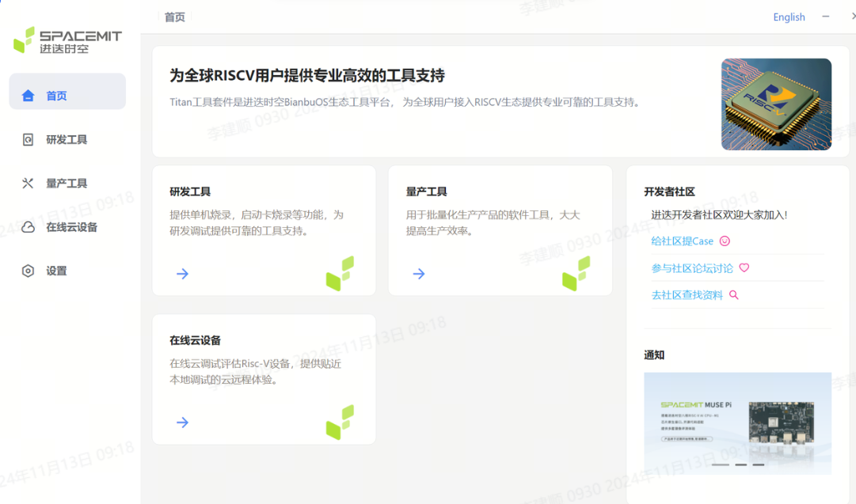856x504 pixels.
Task: Open 研发工具 card via its arrow
Action: (x=183, y=274)
